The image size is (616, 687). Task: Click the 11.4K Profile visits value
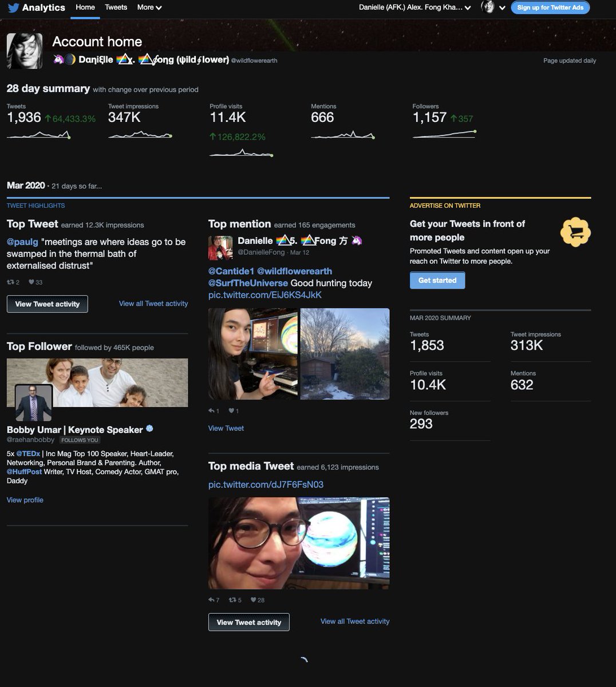point(228,117)
